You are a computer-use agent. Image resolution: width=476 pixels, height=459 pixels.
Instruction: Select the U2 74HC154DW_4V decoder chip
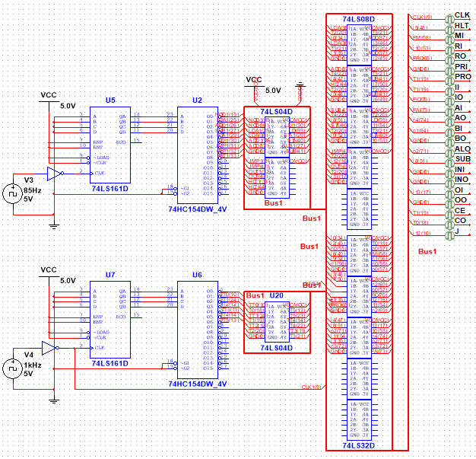tap(198, 155)
